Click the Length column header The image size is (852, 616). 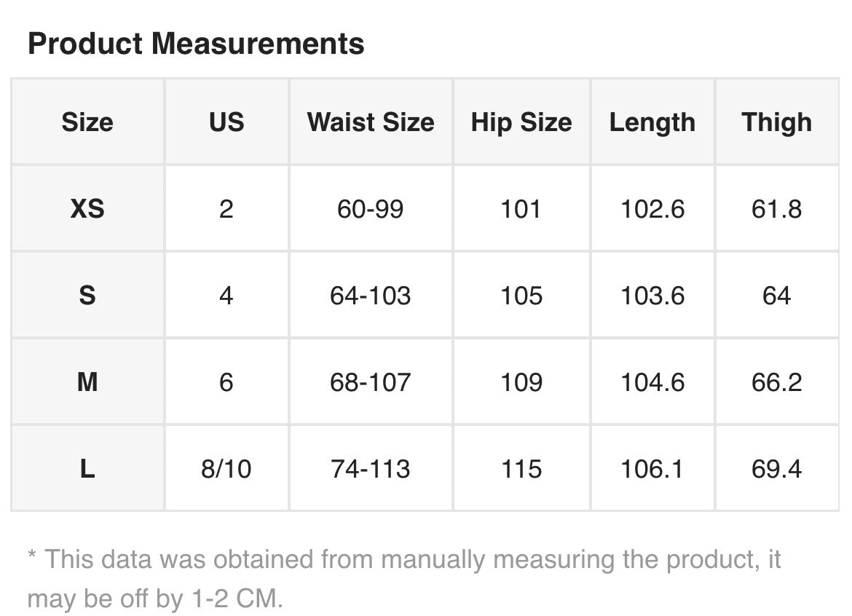(x=652, y=122)
